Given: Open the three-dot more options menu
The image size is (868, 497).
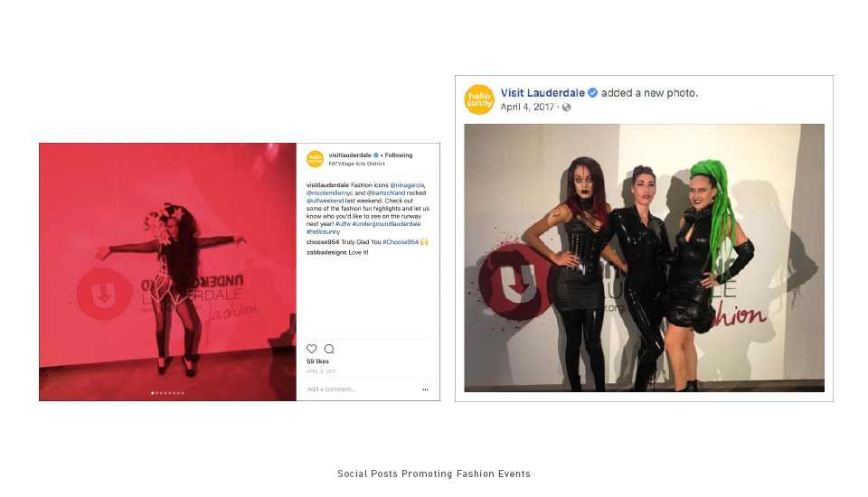Looking at the screenshot, I should pos(425,389).
